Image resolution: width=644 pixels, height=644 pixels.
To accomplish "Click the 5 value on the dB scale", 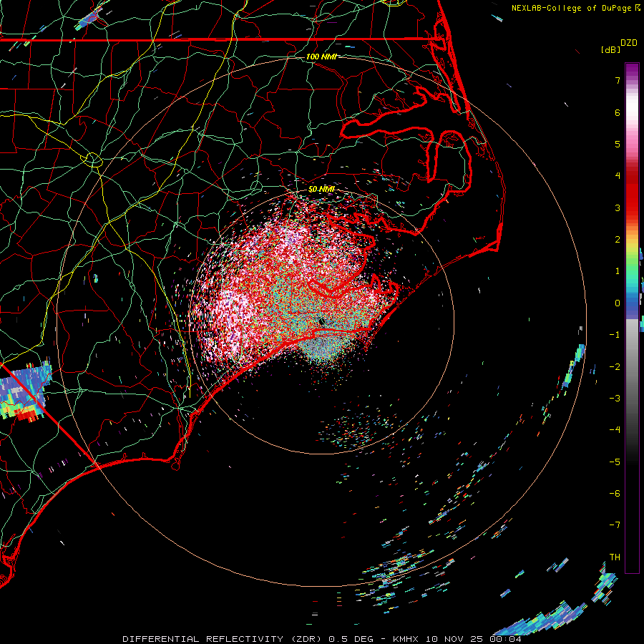I will [618, 144].
